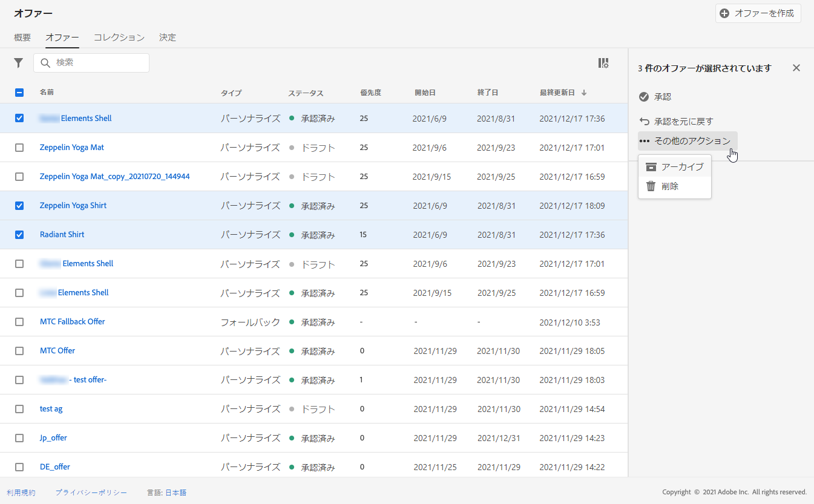Sort by the 開始日 column header

425,93
